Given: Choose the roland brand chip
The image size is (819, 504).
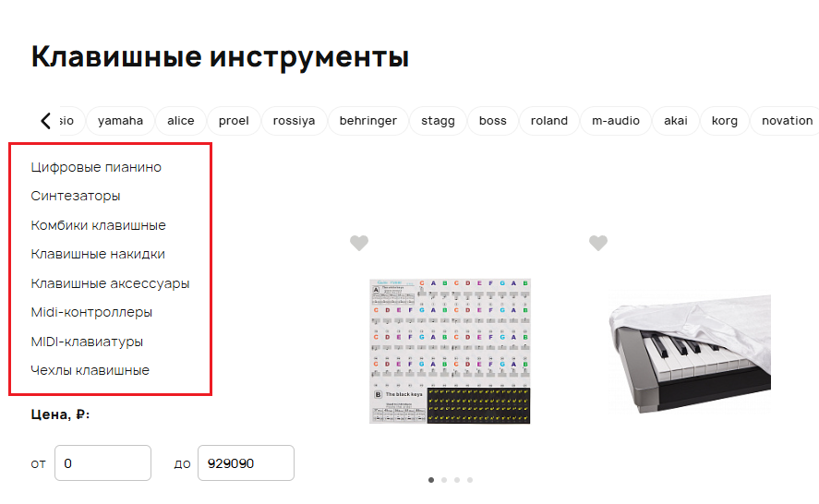Looking at the screenshot, I should (x=549, y=121).
